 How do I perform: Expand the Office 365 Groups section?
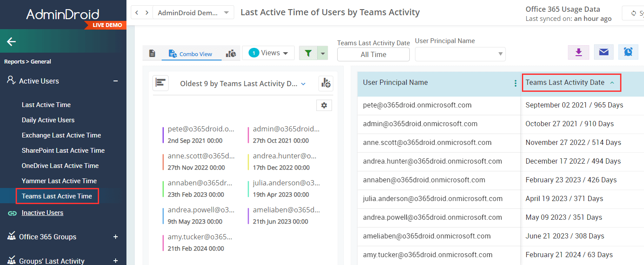pos(116,237)
